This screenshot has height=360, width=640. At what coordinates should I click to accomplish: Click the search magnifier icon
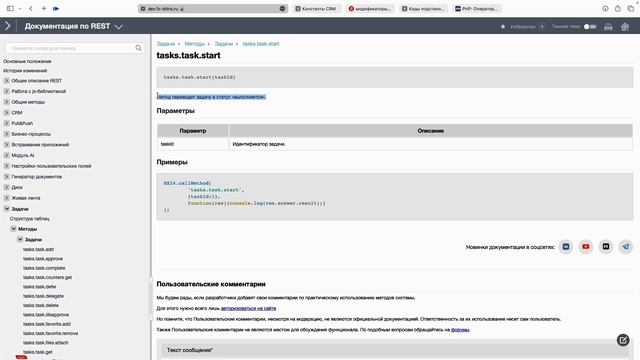[138, 48]
